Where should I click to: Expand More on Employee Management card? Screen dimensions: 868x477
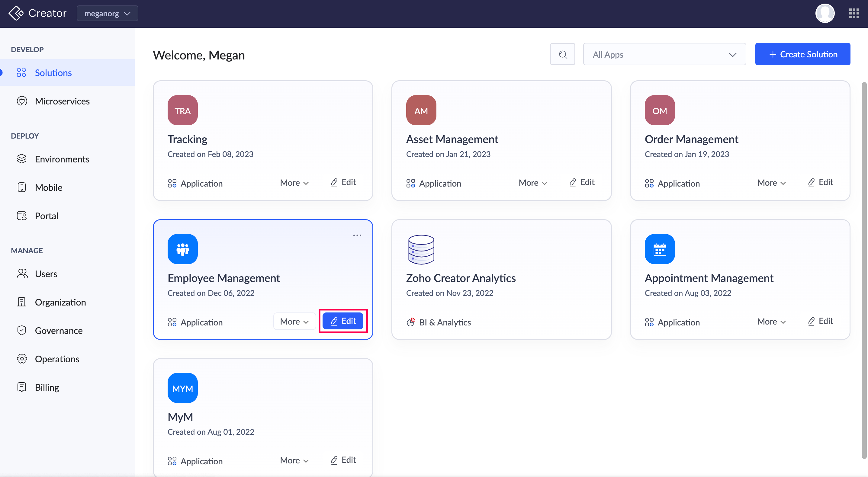294,321
